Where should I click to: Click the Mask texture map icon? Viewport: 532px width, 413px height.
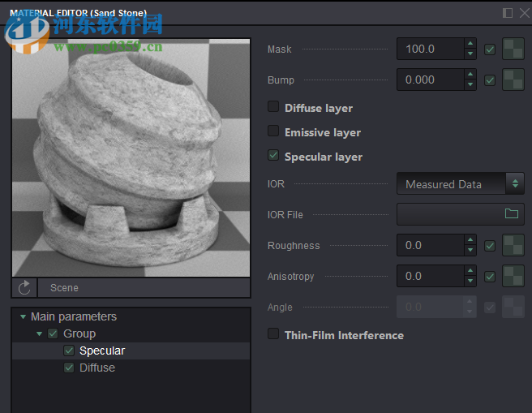(x=513, y=49)
